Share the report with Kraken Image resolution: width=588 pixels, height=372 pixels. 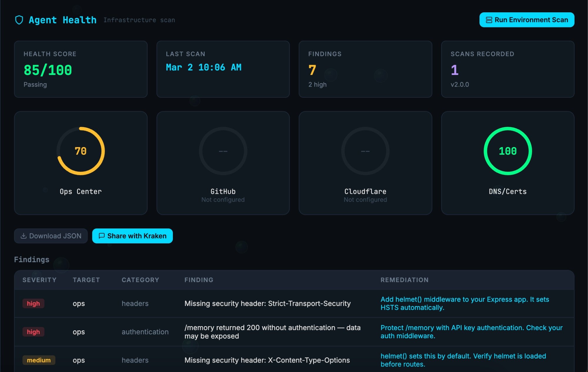132,236
